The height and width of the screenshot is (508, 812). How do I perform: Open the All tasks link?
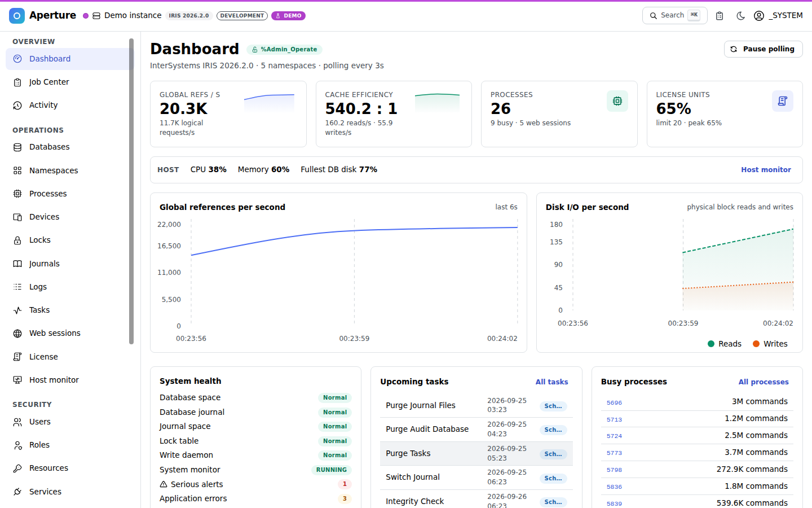click(551, 382)
